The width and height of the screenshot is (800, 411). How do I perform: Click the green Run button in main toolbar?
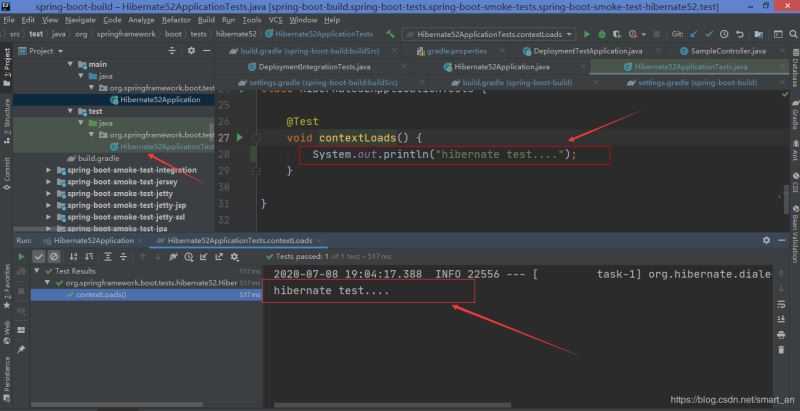(x=587, y=33)
